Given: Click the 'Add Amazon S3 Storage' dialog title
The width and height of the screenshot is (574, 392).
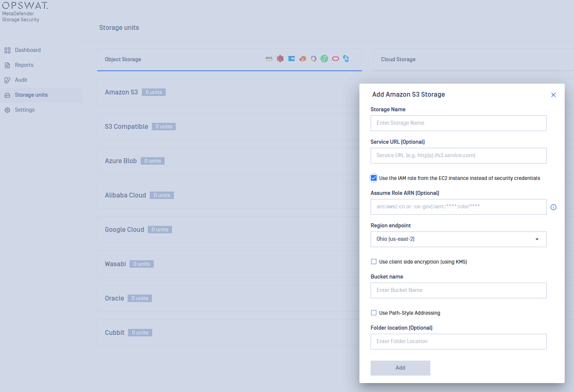Looking at the screenshot, I should click(408, 94).
